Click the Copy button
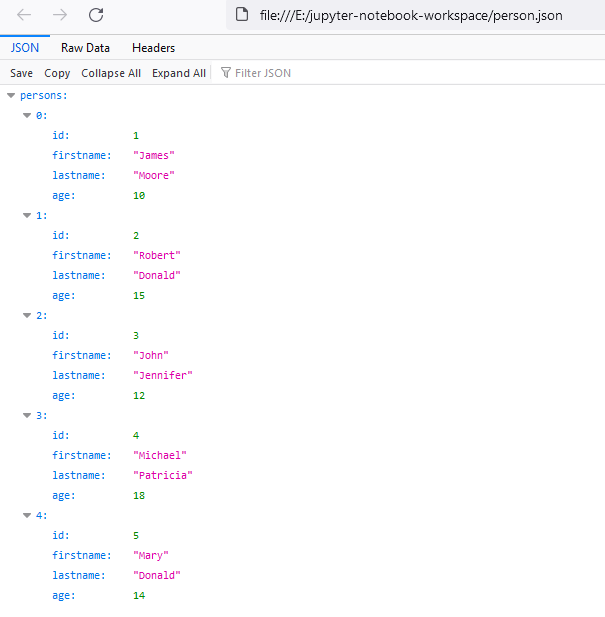The width and height of the screenshot is (605, 617). tap(57, 73)
